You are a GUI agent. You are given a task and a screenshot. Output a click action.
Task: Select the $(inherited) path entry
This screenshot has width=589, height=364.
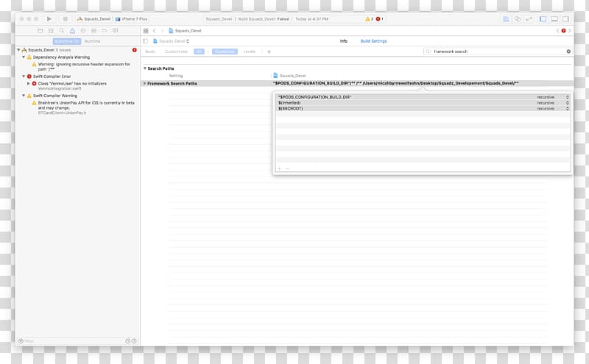289,103
